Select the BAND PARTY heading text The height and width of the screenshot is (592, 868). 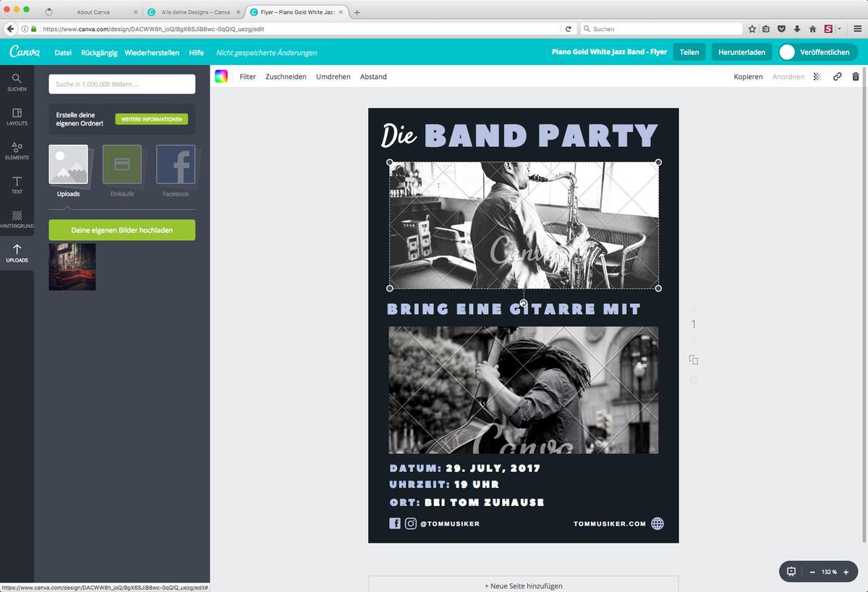[541, 136]
